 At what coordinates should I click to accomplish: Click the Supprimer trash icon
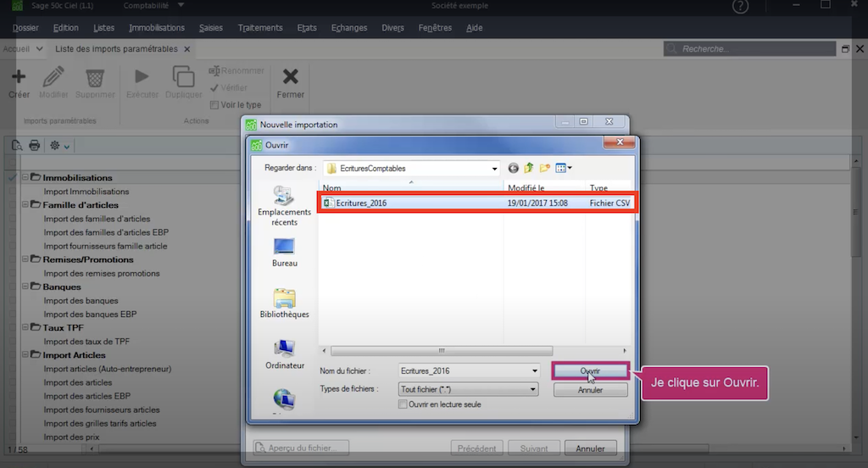(95, 77)
